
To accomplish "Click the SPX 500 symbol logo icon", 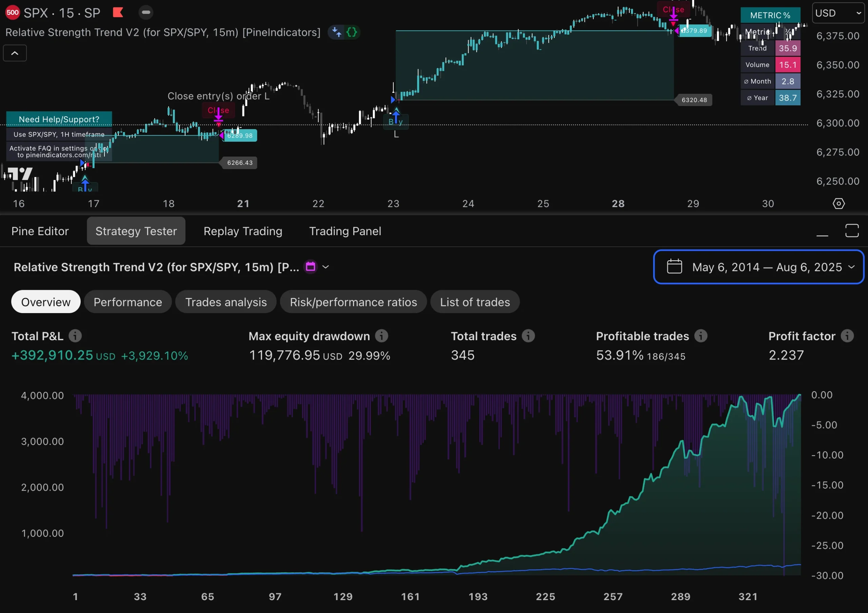I will pyautogui.click(x=13, y=13).
